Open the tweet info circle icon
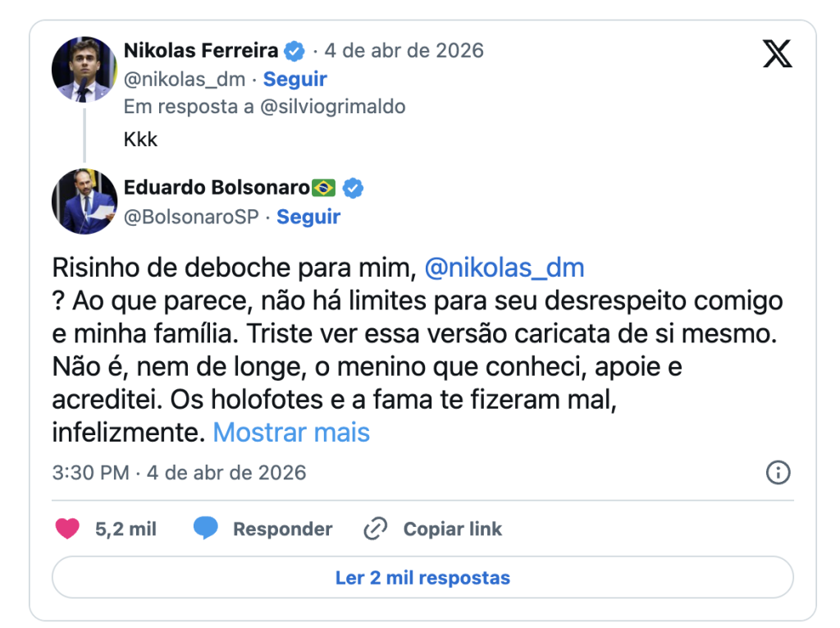This screenshot has height=628, width=840. [x=777, y=473]
